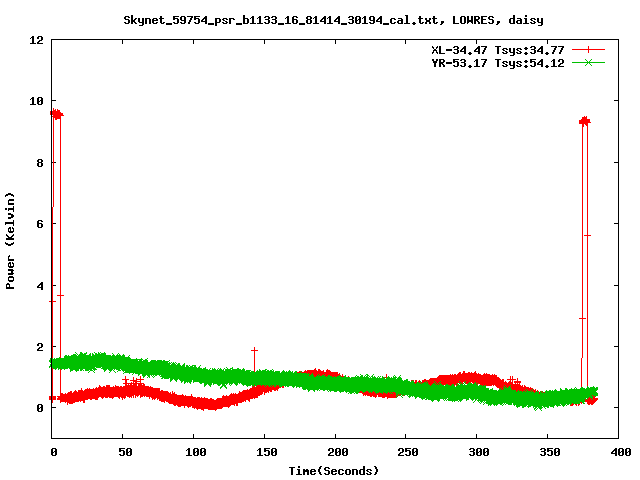Click the x-axis tick label 100
This screenshot has width=640, height=480.
[196, 452]
